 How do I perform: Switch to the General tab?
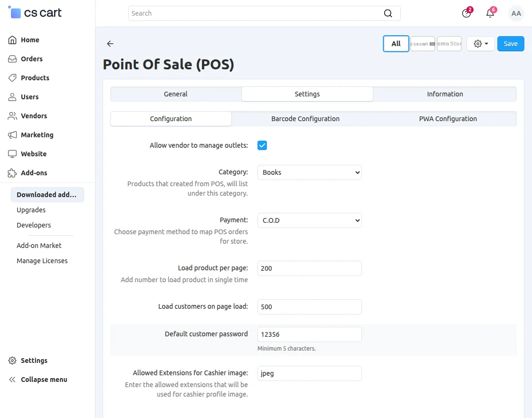[176, 94]
